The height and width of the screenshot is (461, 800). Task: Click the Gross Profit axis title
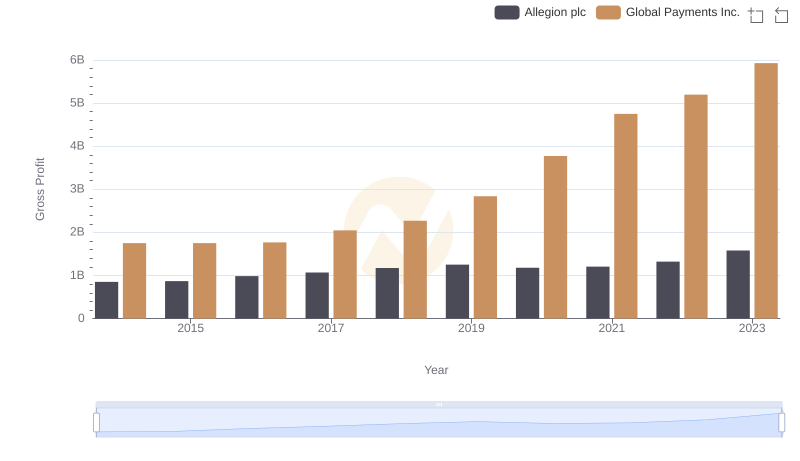pyautogui.click(x=40, y=189)
